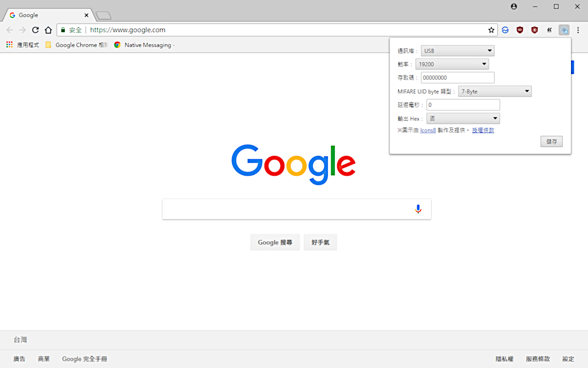Open the extension icon left of the highlighted one

click(549, 30)
